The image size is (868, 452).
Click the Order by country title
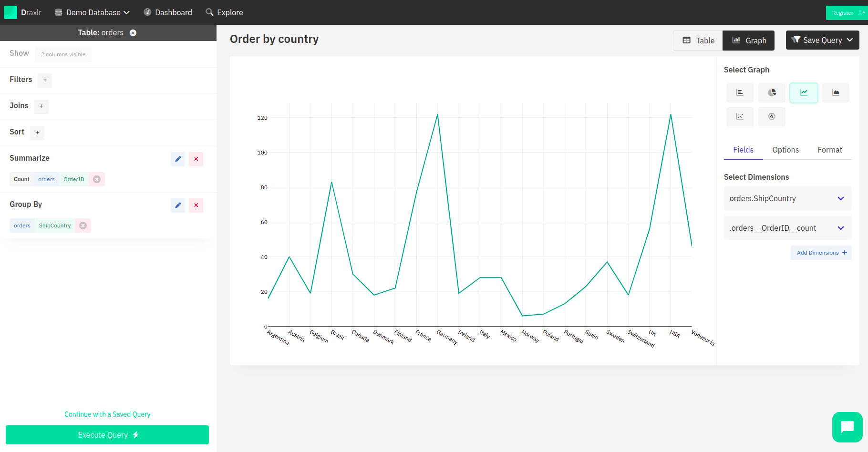tap(274, 39)
